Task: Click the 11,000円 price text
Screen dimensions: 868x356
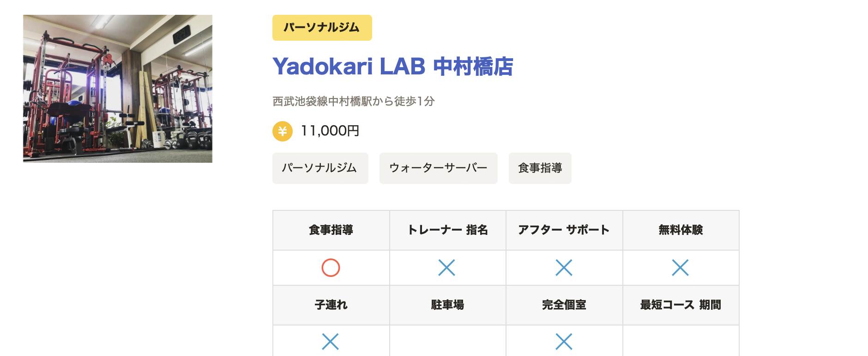Action: [x=330, y=131]
